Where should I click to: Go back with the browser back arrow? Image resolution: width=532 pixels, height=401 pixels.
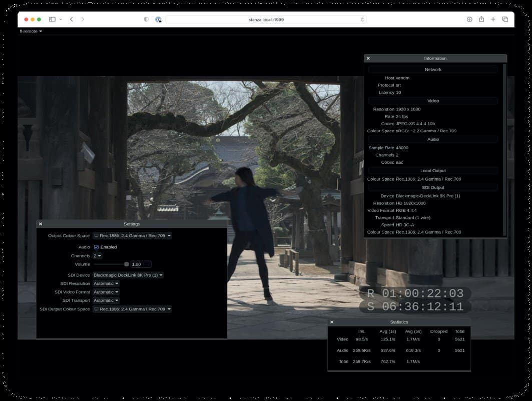[72, 19]
